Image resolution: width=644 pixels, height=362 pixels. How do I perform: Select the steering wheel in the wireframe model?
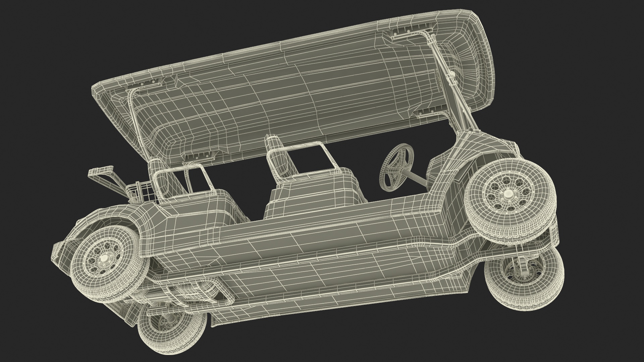(396, 167)
